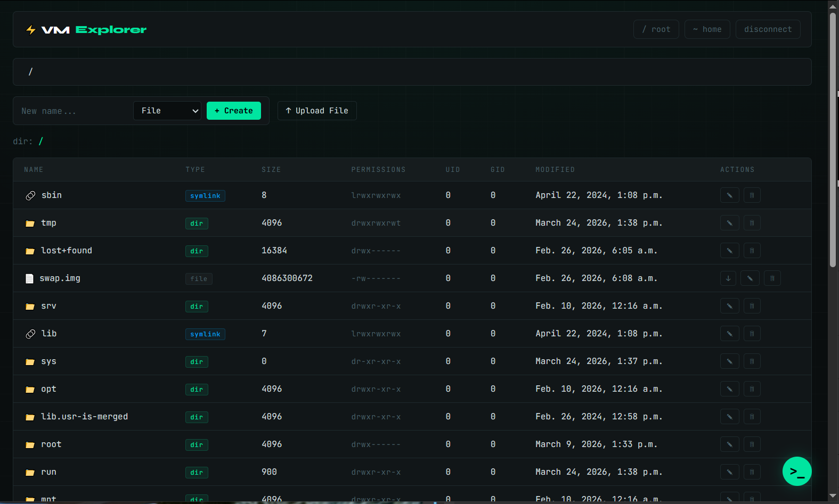Viewport: 839px width, 504px height.
Task: Click the path bar showing /
Action: 412,72
